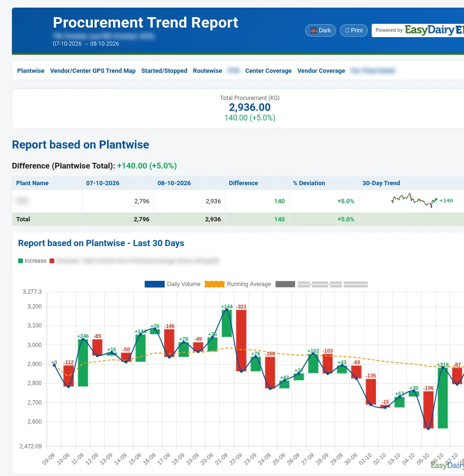Click the red -166 bar on 24-09

[270, 373]
